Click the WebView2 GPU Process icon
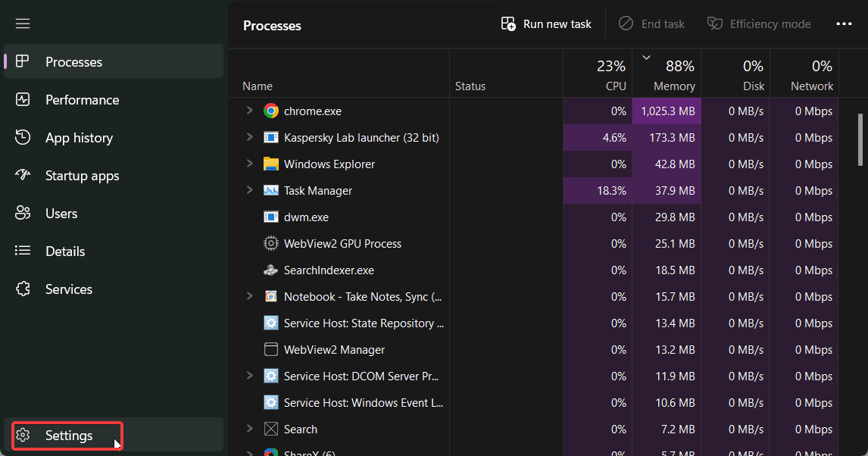The image size is (868, 456). [270, 243]
